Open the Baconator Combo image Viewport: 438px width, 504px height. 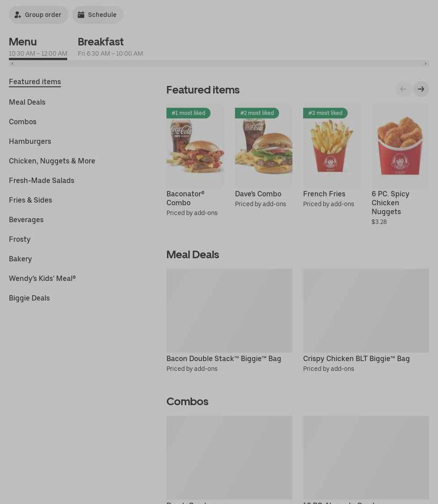(195, 146)
